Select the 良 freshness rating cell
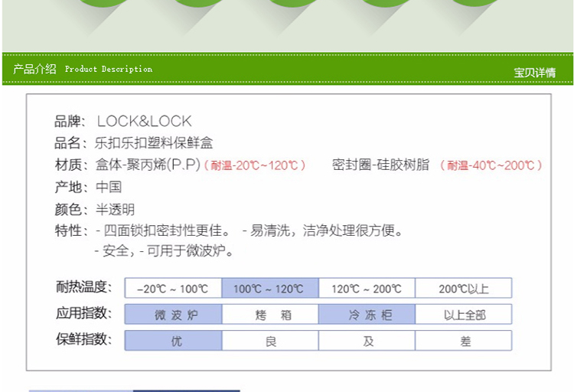Viewport: 574px width, 392px height. pyautogui.click(x=270, y=341)
